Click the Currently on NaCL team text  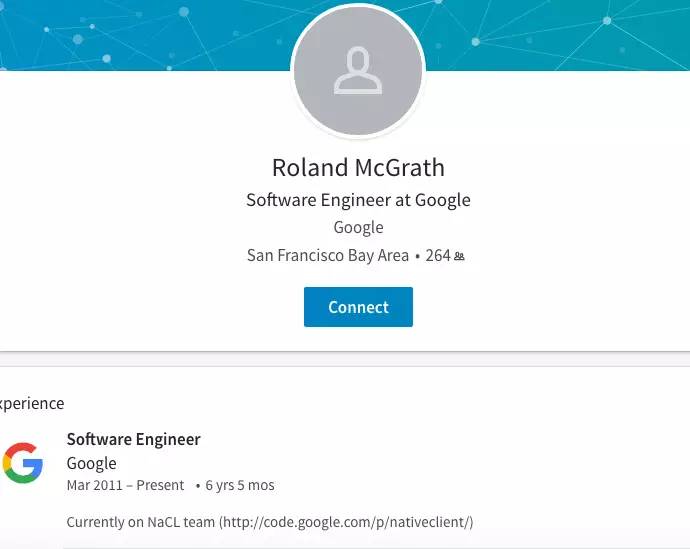pos(141,522)
